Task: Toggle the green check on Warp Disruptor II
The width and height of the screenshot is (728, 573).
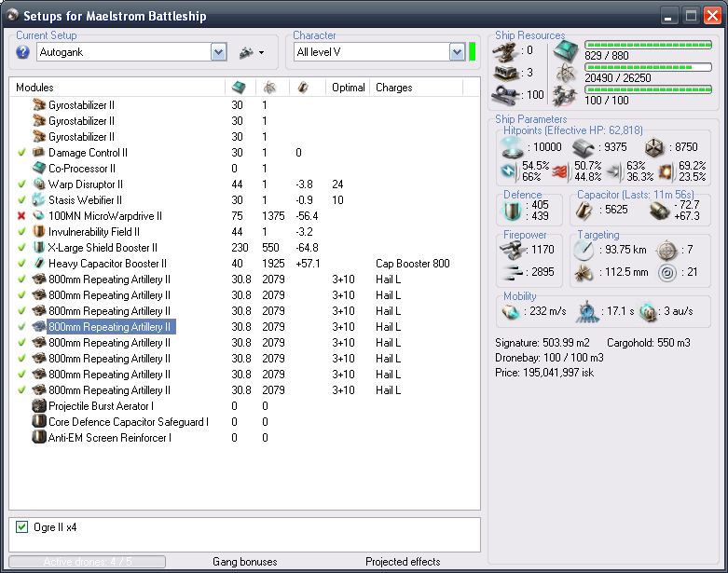Action: pos(21,184)
